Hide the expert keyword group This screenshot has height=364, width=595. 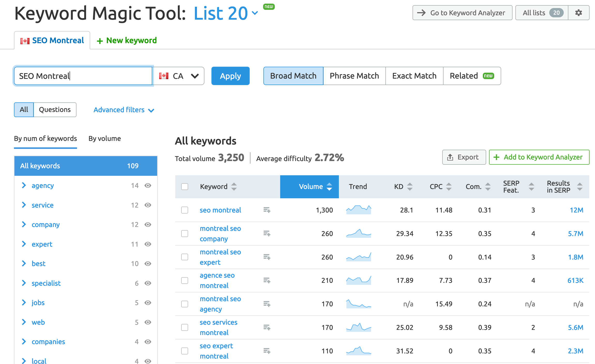[148, 244]
